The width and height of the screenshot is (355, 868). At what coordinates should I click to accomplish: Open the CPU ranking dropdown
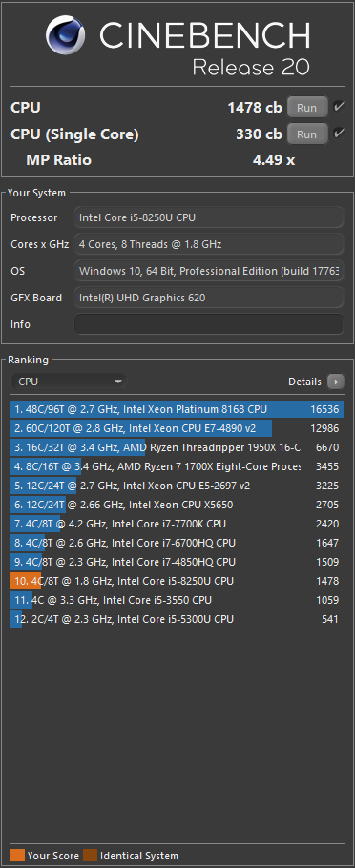[69, 382]
